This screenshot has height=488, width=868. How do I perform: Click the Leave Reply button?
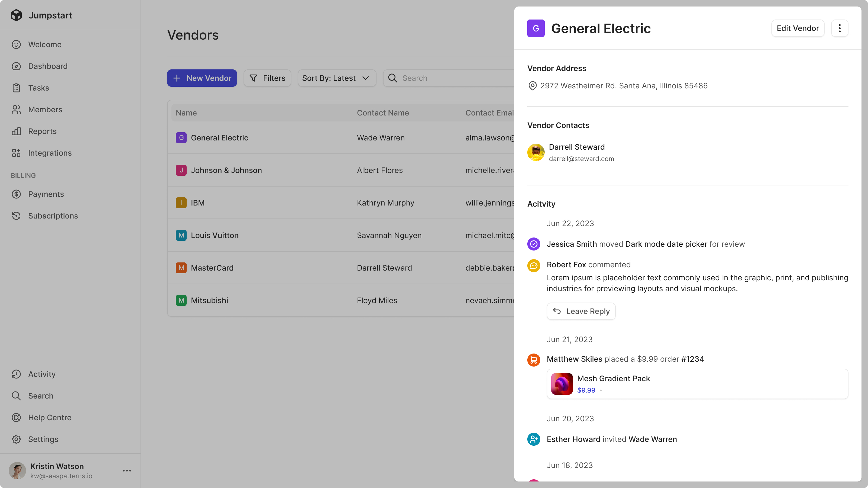pyautogui.click(x=581, y=311)
